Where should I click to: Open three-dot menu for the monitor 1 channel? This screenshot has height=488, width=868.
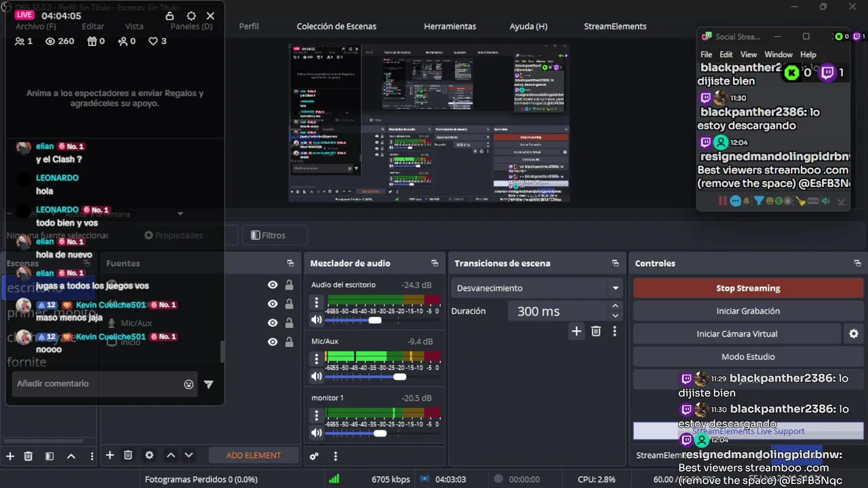tap(316, 415)
